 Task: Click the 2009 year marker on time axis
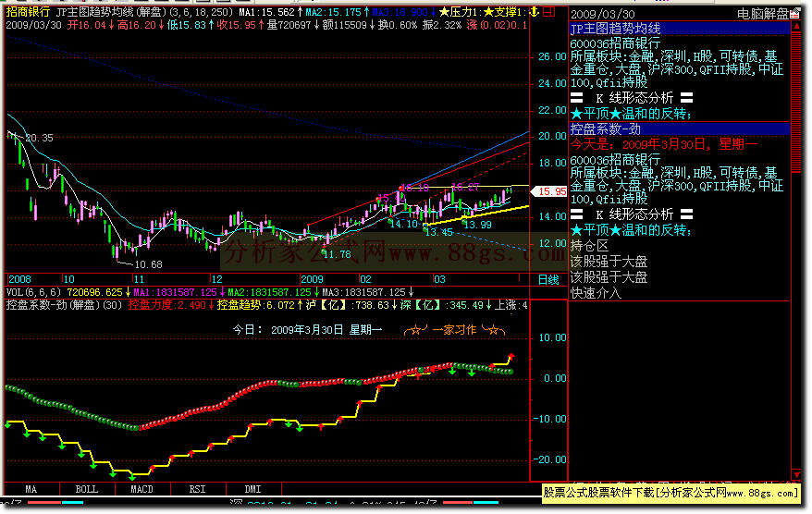pyautogui.click(x=312, y=279)
